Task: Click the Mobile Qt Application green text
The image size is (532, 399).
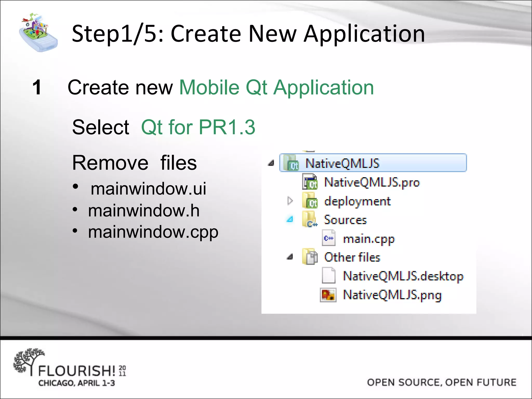Action: coord(276,88)
